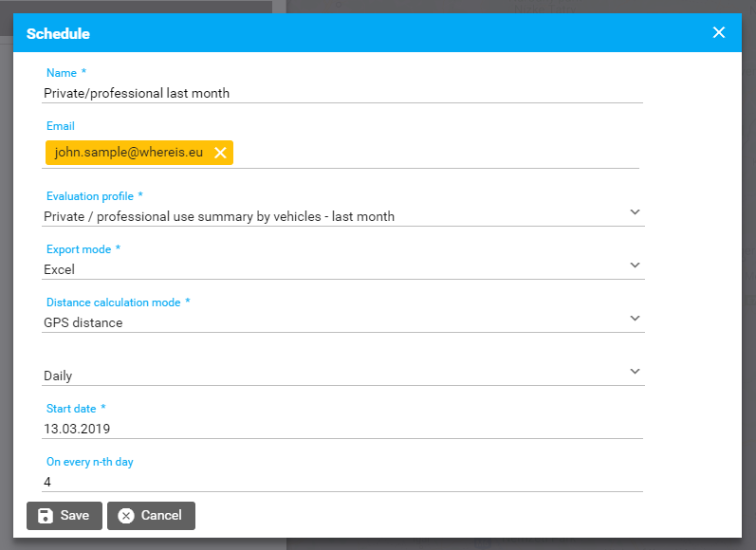
Task: Click the Start date field showing 13.03.2019
Action: (x=341, y=429)
